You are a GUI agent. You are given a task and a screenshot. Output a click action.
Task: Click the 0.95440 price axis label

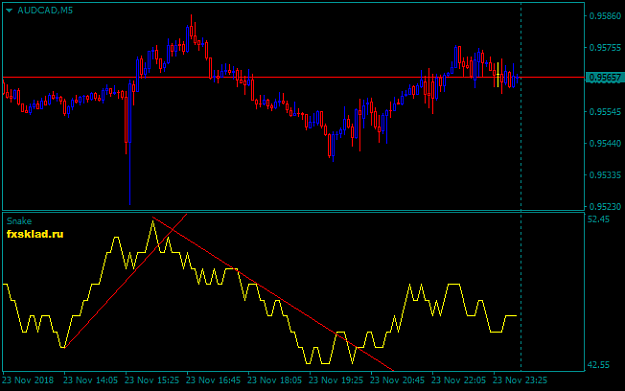(605, 143)
